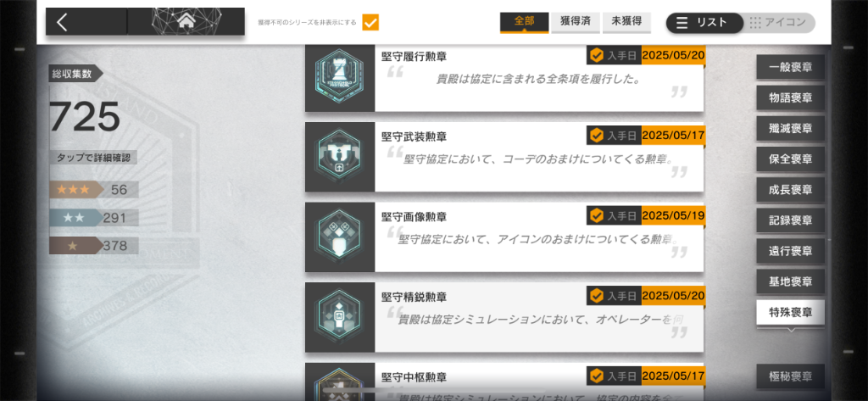Open the 一般褒章 category
The image size is (868, 401).
click(791, 67)
